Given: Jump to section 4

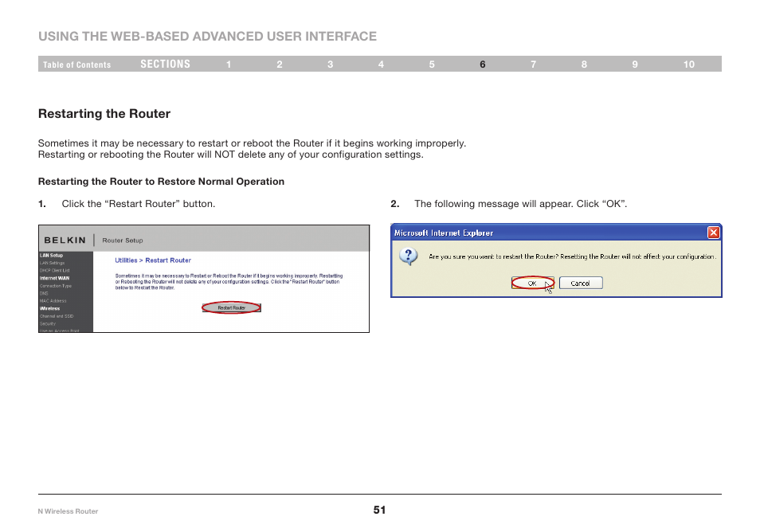Looking at the screenshot, I should (x=381, y=65).
